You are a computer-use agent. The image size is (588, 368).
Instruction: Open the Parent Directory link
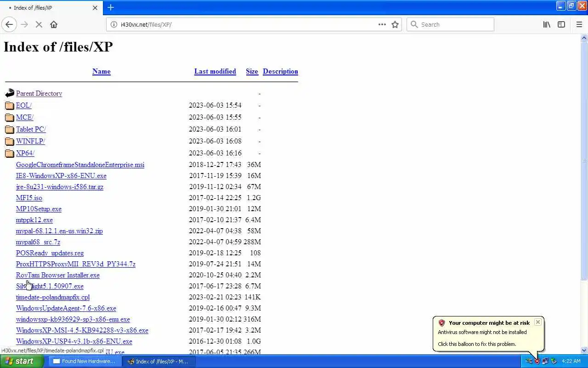tap(39, 93)
